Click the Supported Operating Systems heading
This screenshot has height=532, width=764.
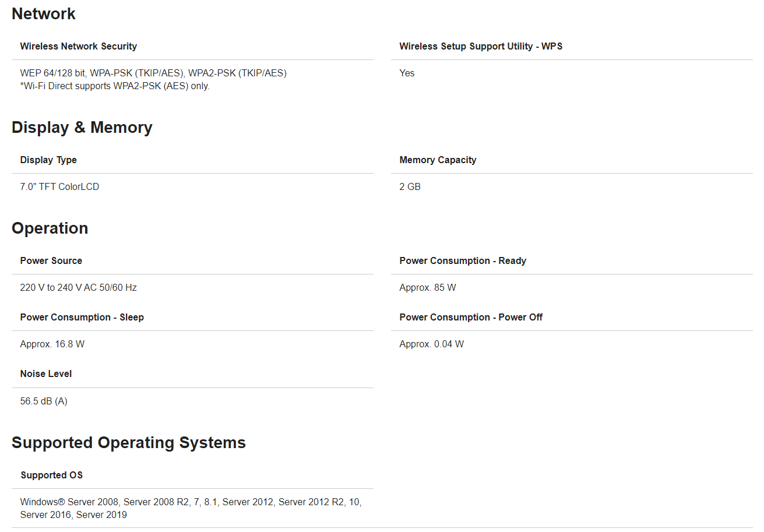(x=129, y=443)
